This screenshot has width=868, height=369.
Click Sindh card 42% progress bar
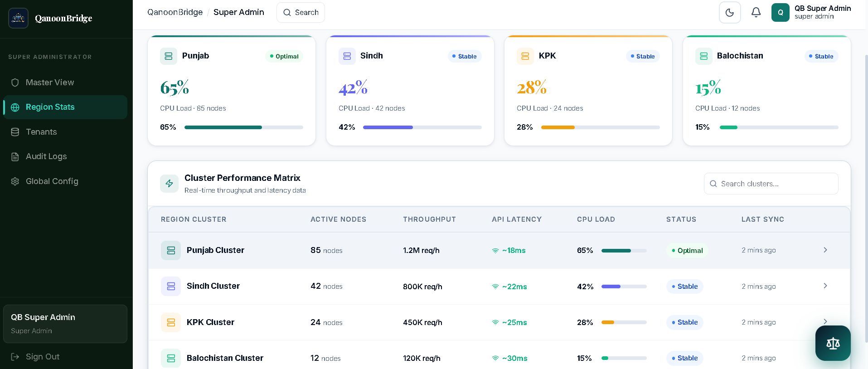pyautogui.click(x=422, y=127)
